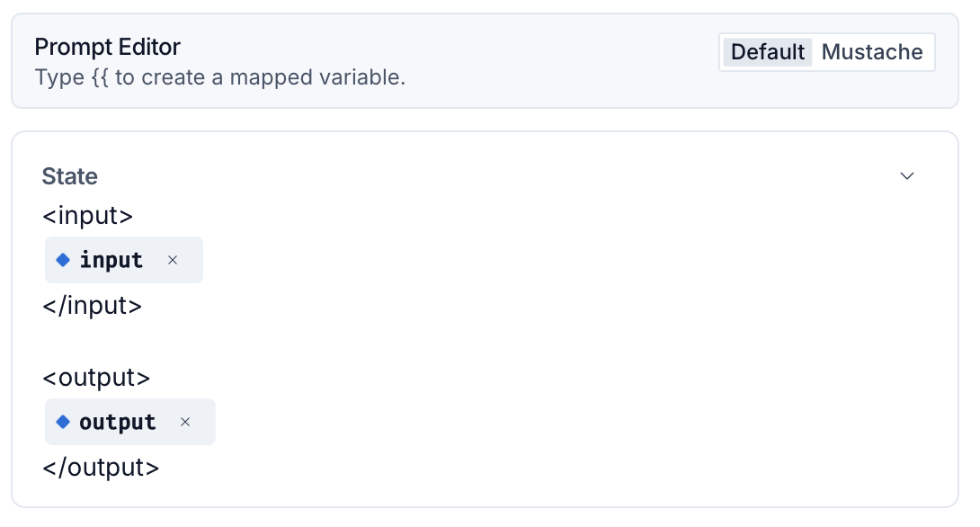Place cursor on the closing </input> tag line
Screen dimensions: 980x527
93,306
